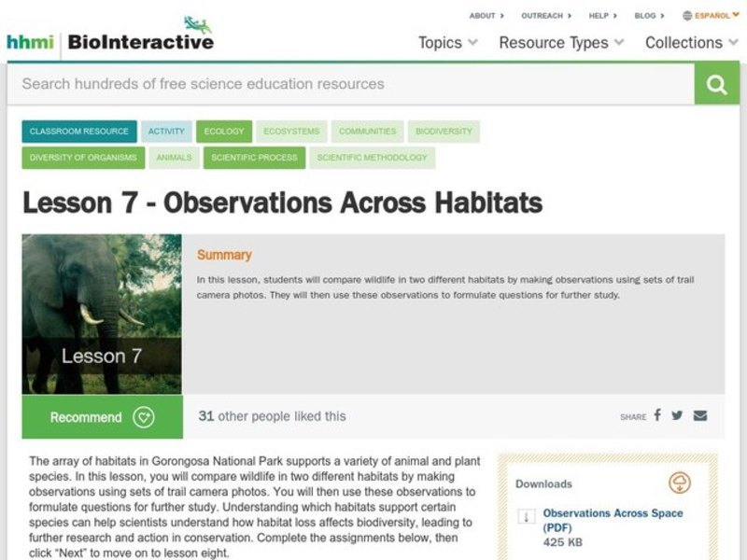747x560 pixels.
Task: Share the lesson via the email envelope icon
Action: click(x=698, y=416)
